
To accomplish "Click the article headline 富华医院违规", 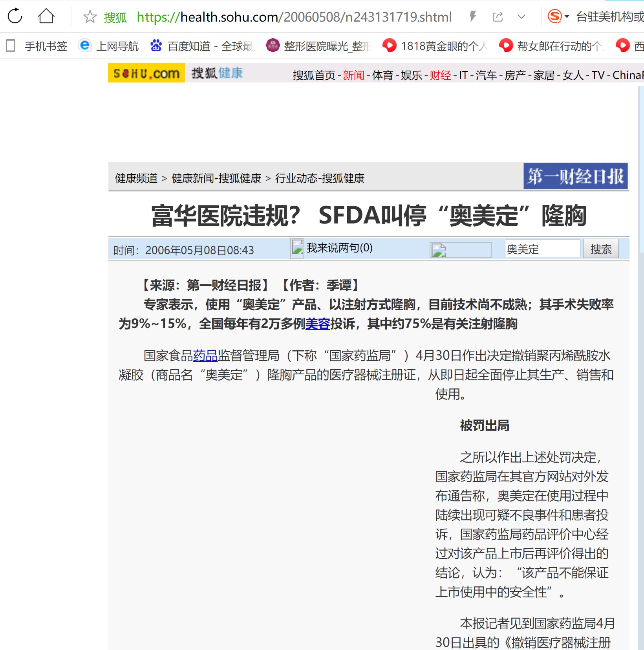I will tap(369, 216).
